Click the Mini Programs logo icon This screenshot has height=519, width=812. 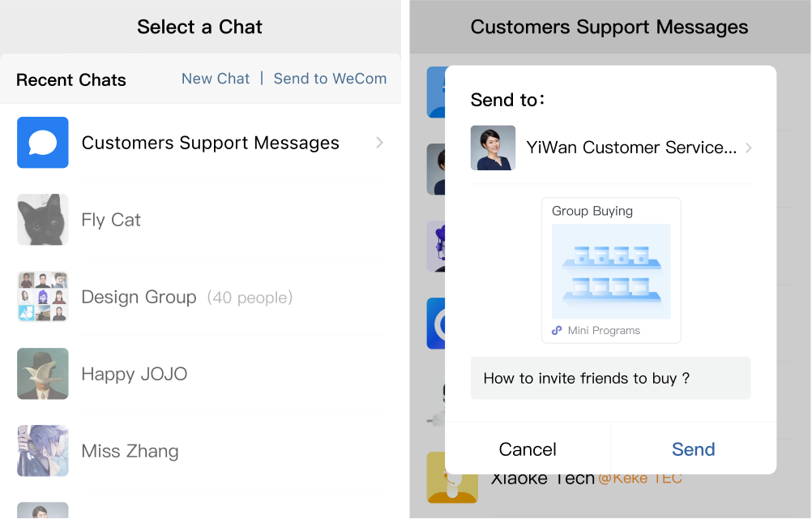pyautogui.click(x=557, y=331)
